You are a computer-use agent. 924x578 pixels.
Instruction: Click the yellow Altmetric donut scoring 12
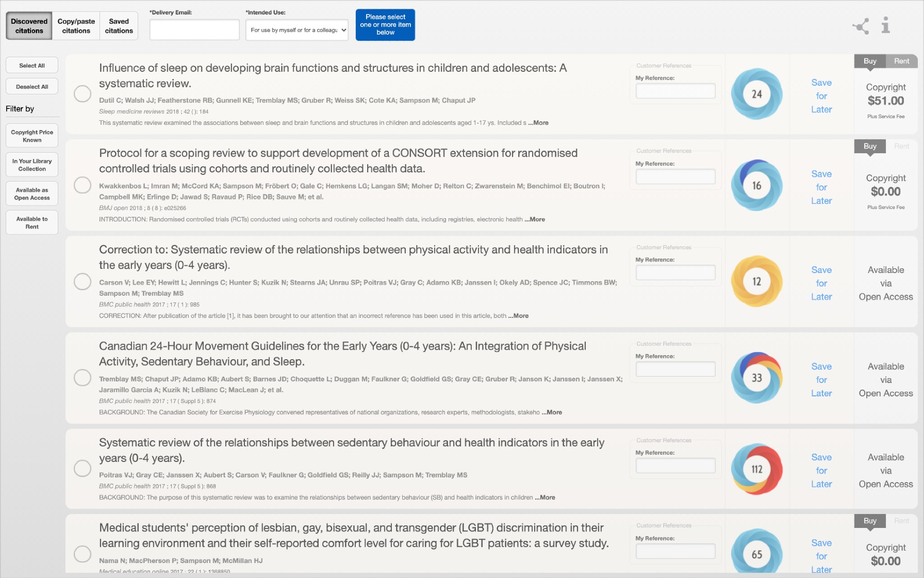pyautogui.click(x=756, y=281)
